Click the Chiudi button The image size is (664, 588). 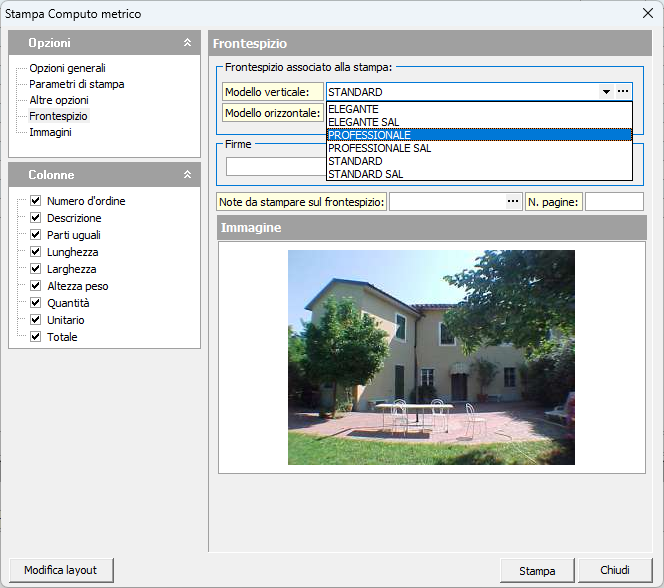click(614, 570)
